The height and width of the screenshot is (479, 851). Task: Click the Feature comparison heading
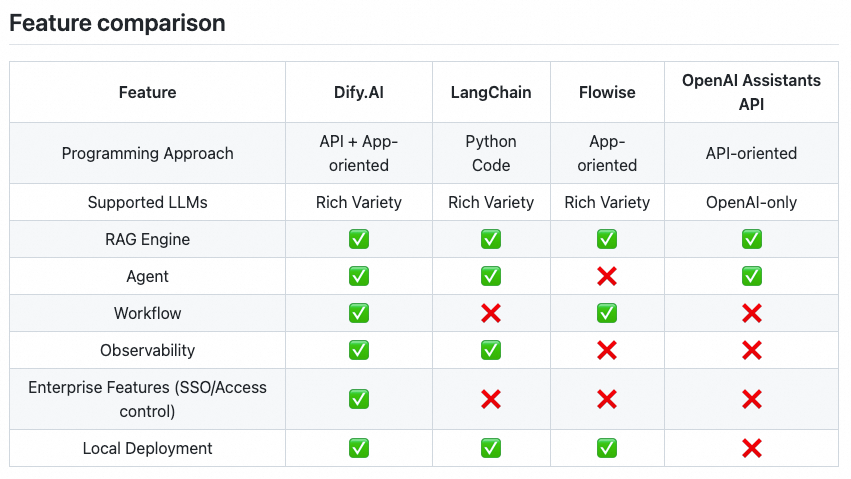click(x=117, y=23)
